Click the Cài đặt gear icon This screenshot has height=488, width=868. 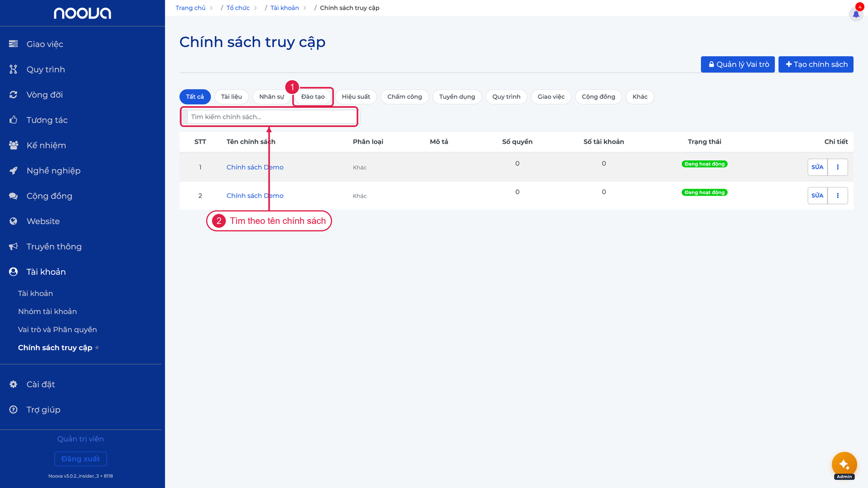(14, 384)
